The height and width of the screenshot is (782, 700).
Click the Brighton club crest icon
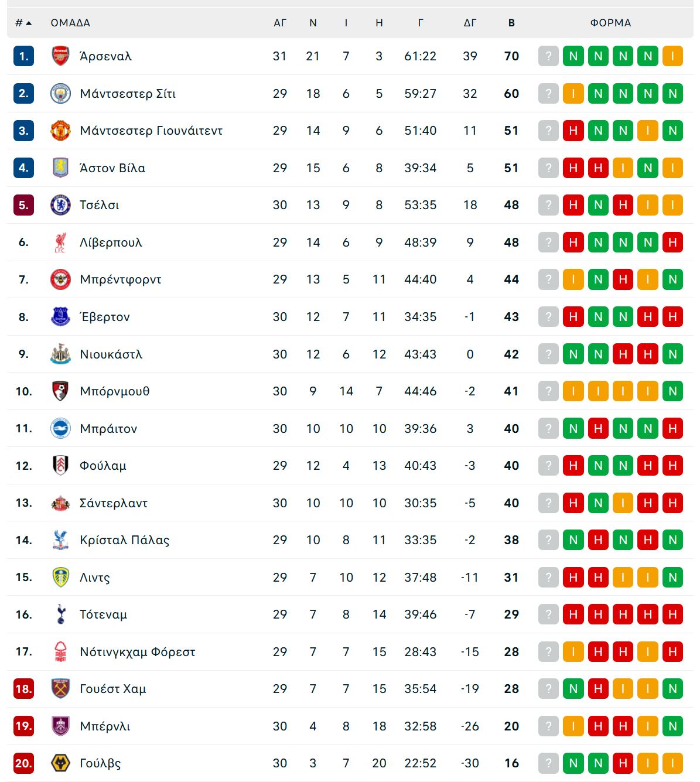pos(60,429)
